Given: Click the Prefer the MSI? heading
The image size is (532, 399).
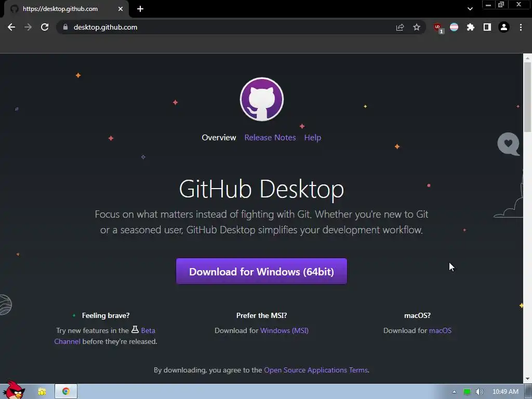Looking at the screenshot, I should click(262, 315).
